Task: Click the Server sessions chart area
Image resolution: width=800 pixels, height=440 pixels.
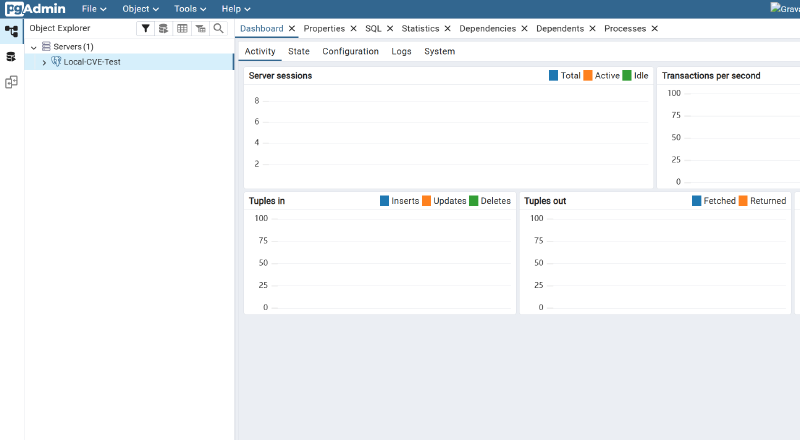Action: tap(448, 136)
